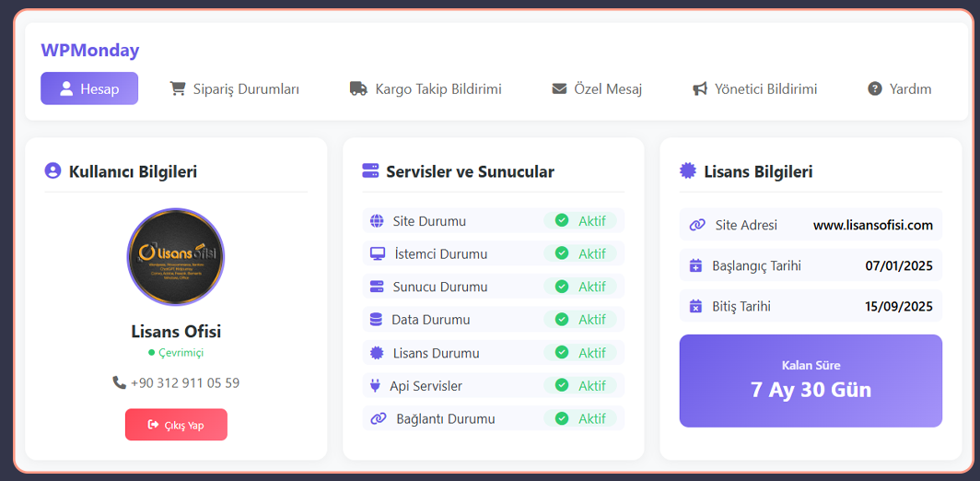Click the Data Durumu label
980x481 pixels.
pyautogui.click(x=431, y=320)
